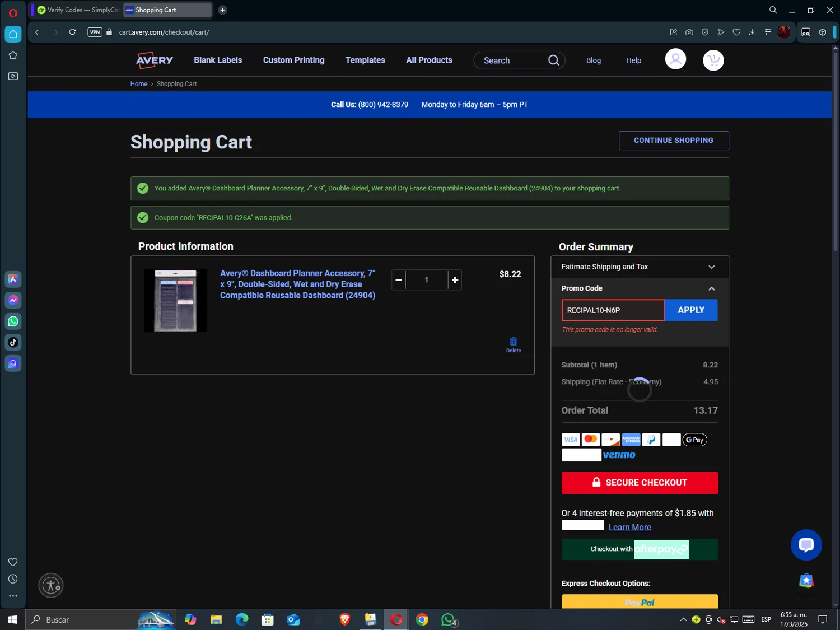Open Google Chrome from taskbar
Screen dimensions: 840x630
[422, 619]
